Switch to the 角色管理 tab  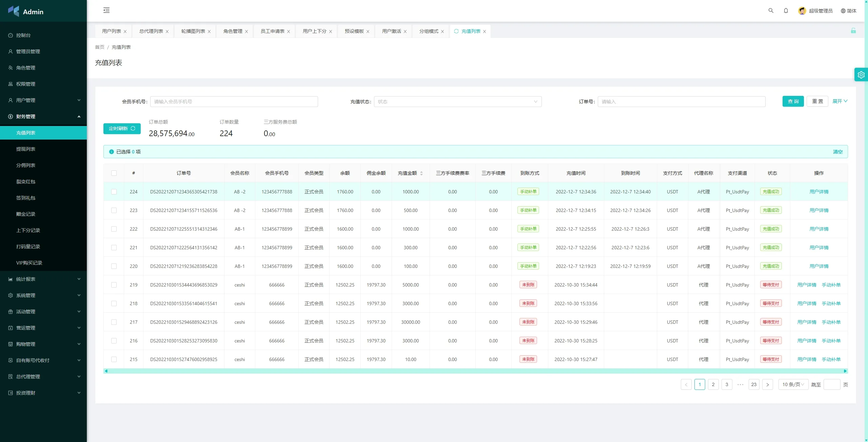tap(233, 31)
